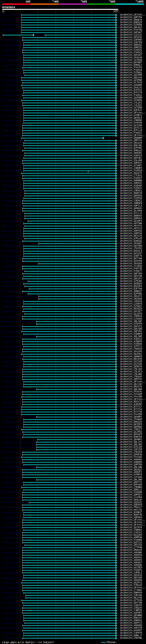
Task: Select hit UniRef100_Q43359
Action: (131, 246)
